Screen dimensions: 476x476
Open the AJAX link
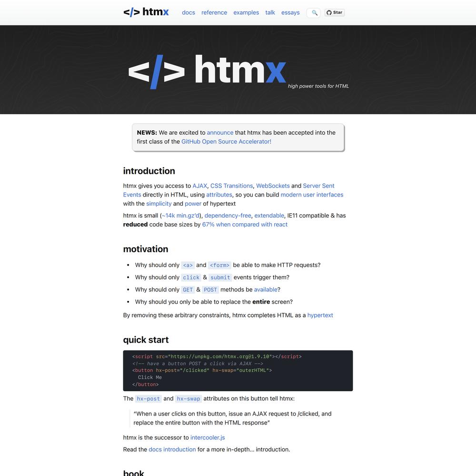(200, 186)
